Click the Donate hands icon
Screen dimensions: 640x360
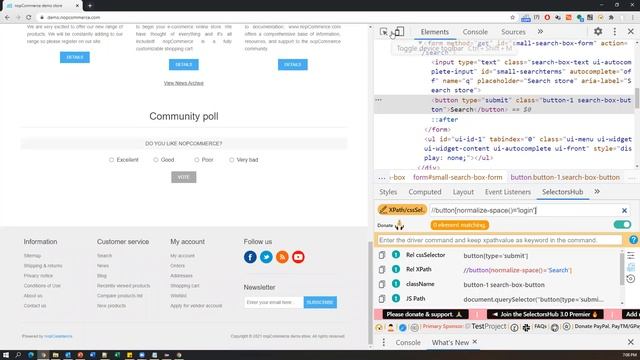point(399,225)
